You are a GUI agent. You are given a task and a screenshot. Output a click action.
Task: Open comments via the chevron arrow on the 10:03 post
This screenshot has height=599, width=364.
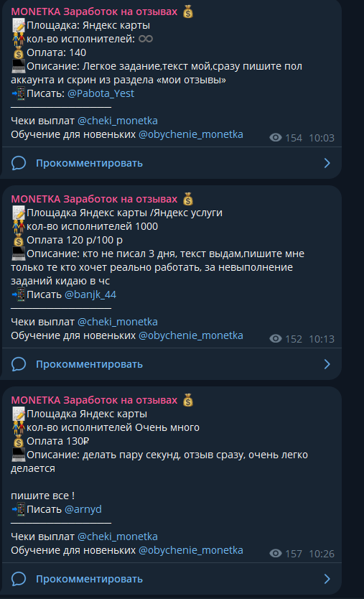pos(327,163)
